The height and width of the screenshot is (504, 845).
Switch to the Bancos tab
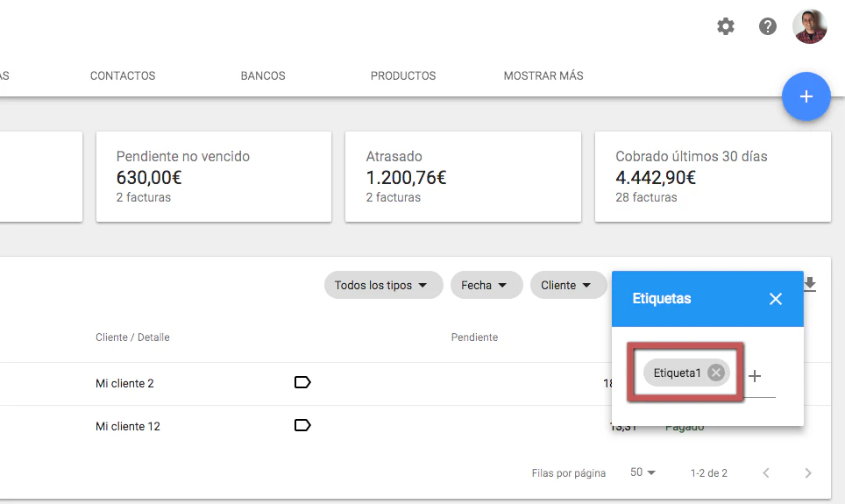coord(263,75)
